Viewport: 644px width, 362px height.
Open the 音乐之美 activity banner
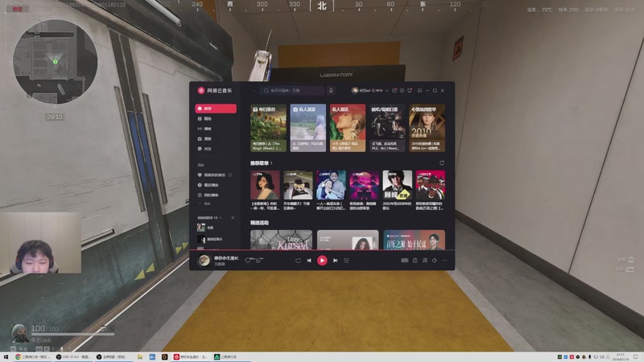coord(414,240)
